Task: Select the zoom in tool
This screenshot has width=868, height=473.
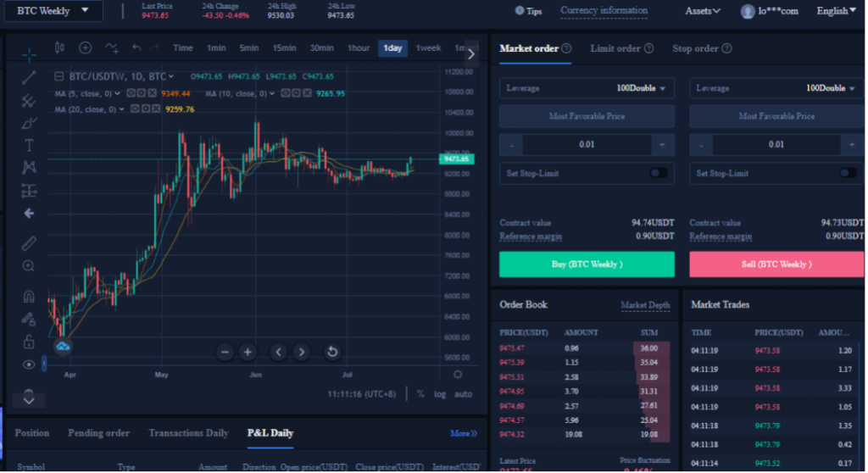Action: pyautogui.click(x=29, y=266)
